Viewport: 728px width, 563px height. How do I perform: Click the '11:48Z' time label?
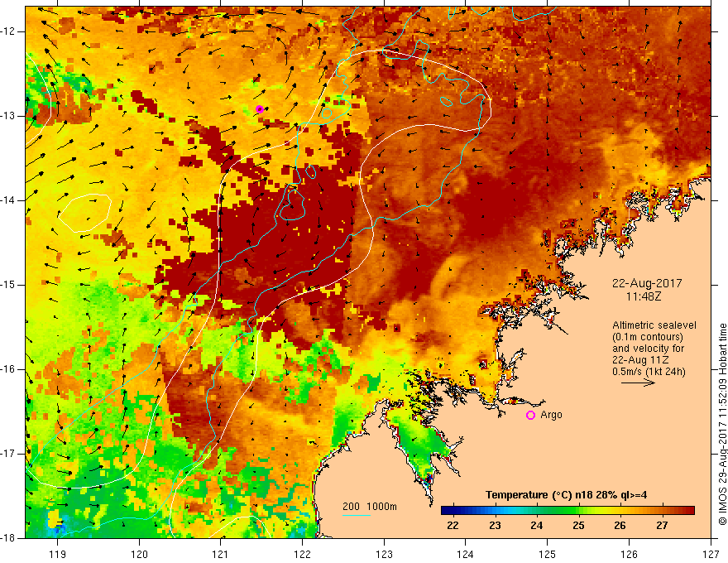pyautogui.click(x=644, y=296)
